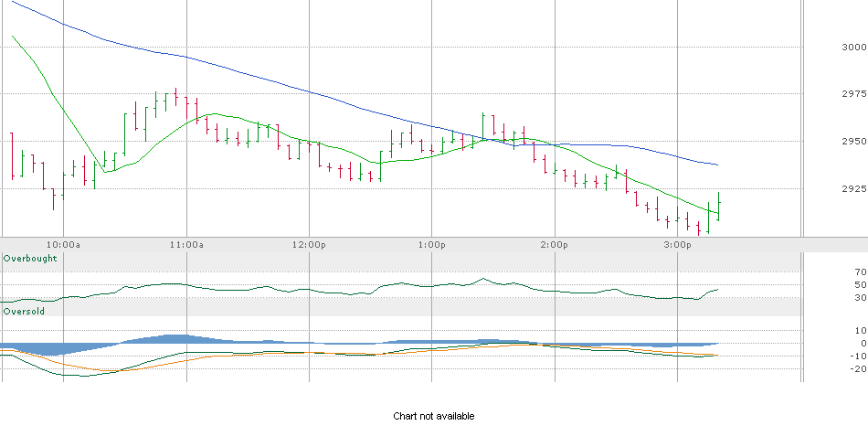This screenshot has width=868, height=447.
Task: Click the 12:00p time axis label
Action: click(309, 245)
